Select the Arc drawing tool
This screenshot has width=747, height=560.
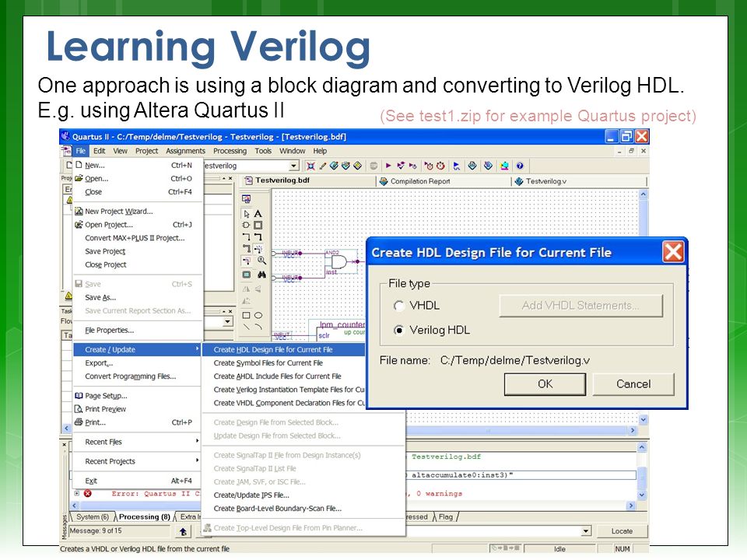coord(258,327)
